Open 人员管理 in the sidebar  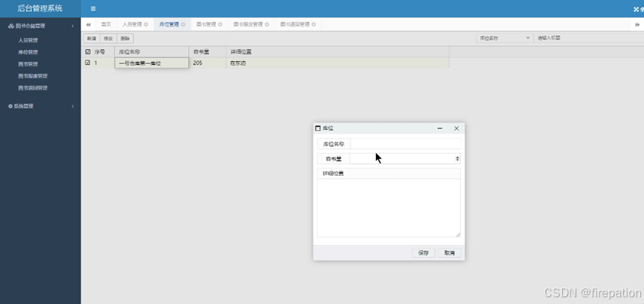[28, 41]
